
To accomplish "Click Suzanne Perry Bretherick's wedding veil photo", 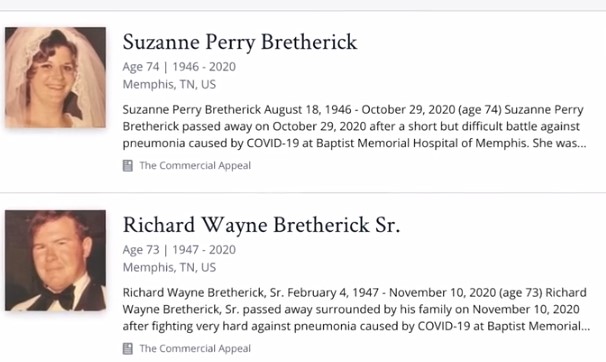I will click(55, 77).
